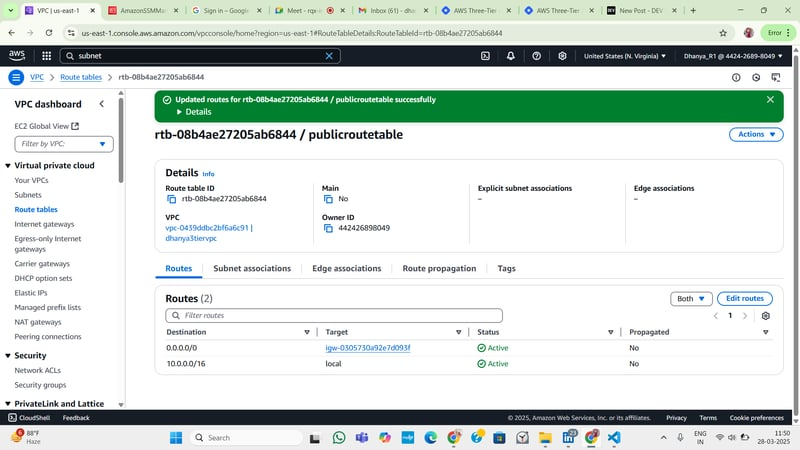
Task: Go to Route tables breadcrumb
Action: pyautogui.click(x=81, y=77)
